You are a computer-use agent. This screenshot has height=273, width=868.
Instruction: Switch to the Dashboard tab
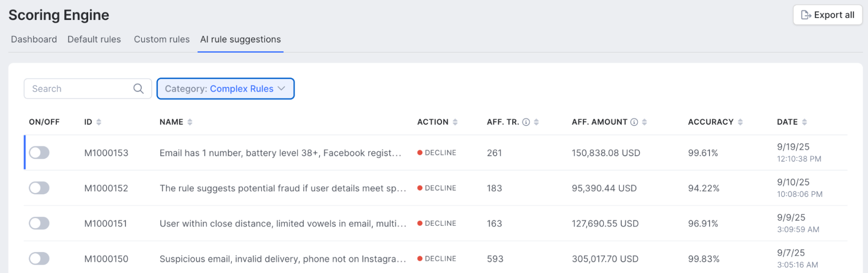coord(34,40)
